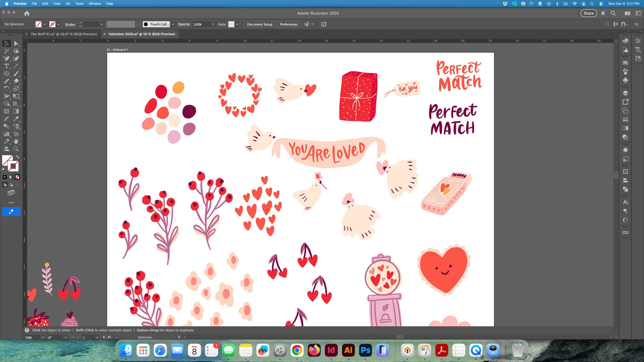Switch to The Wolf 01.ai tab
Screen dimensions: 644x362
[64, 34]
